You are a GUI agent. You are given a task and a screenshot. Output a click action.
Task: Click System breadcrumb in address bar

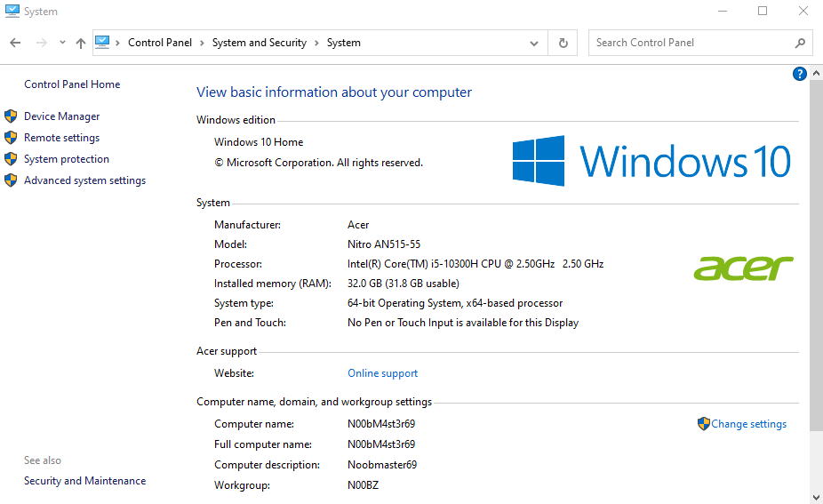pyautogui.click(x=344, y=43)
